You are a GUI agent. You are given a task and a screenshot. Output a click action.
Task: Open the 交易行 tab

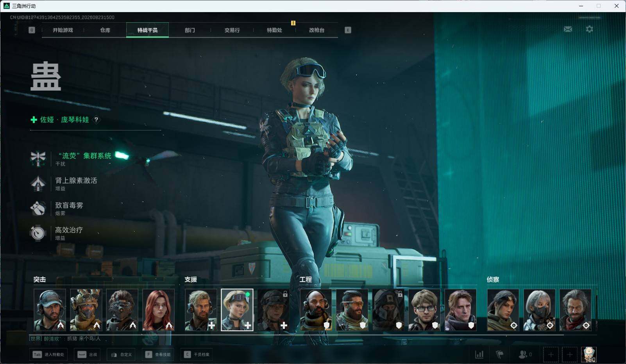point(232,30)
